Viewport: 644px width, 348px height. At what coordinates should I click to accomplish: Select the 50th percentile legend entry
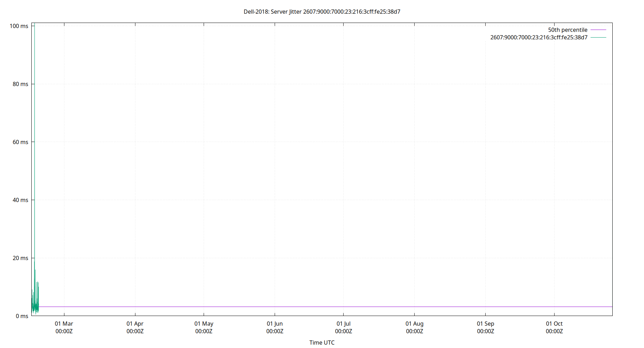(x=567, y=30)
